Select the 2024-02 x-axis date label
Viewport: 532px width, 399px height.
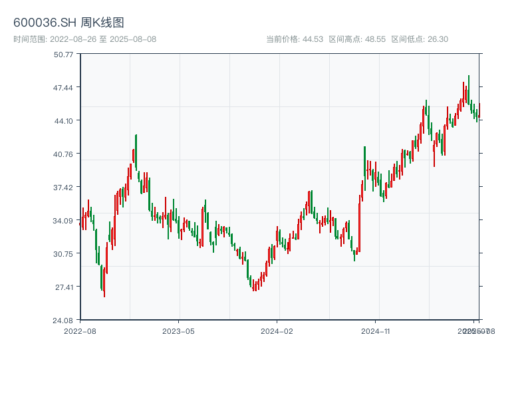[x=277, y=331]
